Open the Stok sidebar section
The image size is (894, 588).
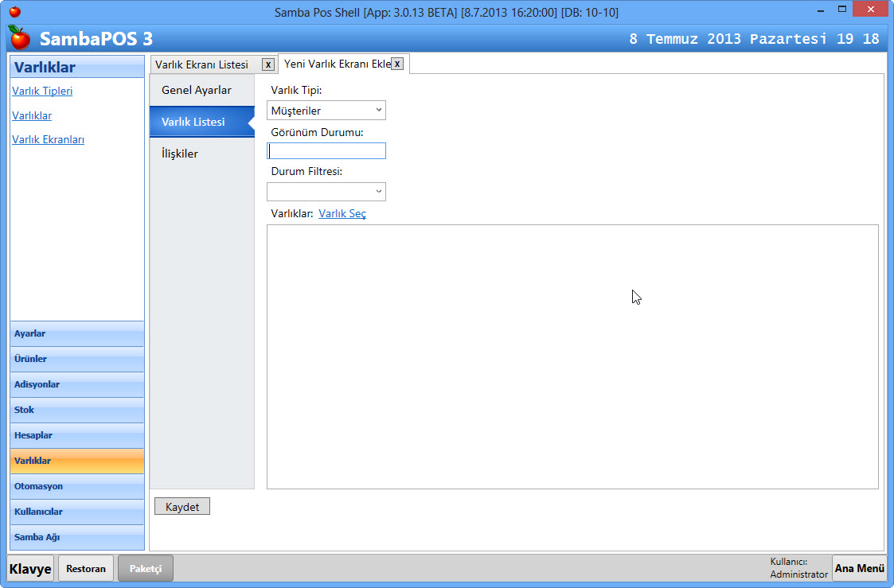click(77, 410)
